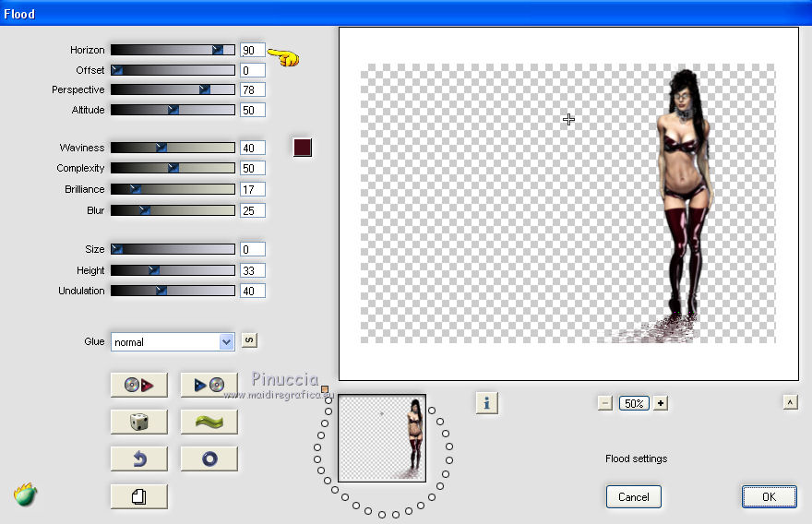812x524 pixels.
Task: Click the Cancel button
Action: 633,496
